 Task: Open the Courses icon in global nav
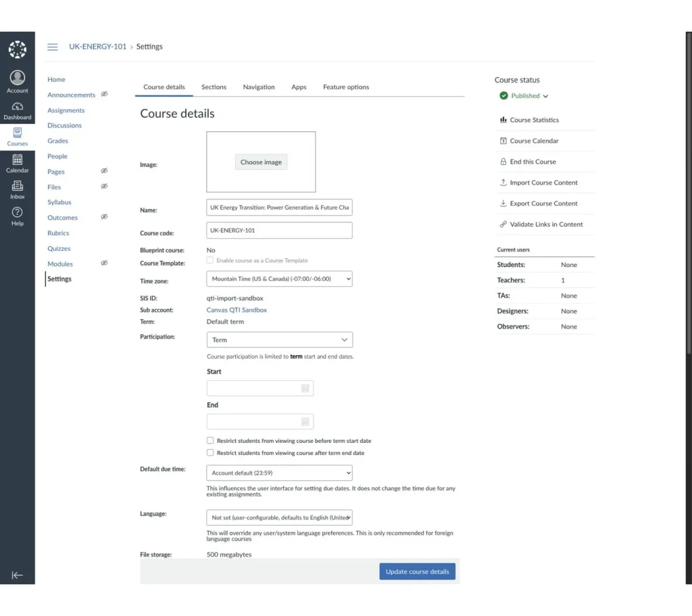click(x=17, y=137)
